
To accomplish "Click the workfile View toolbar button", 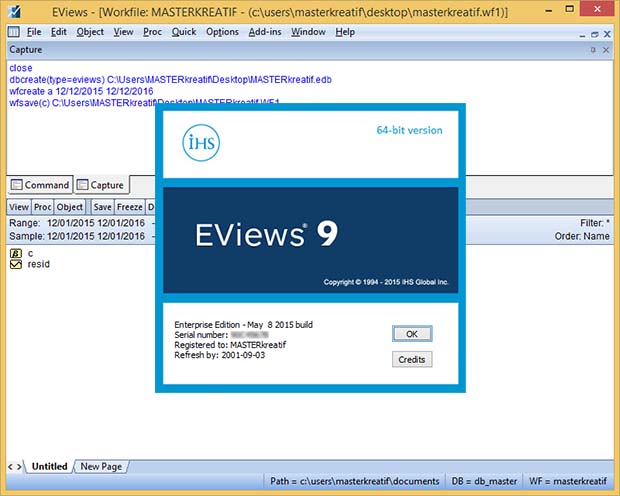I will pos(19,207).
